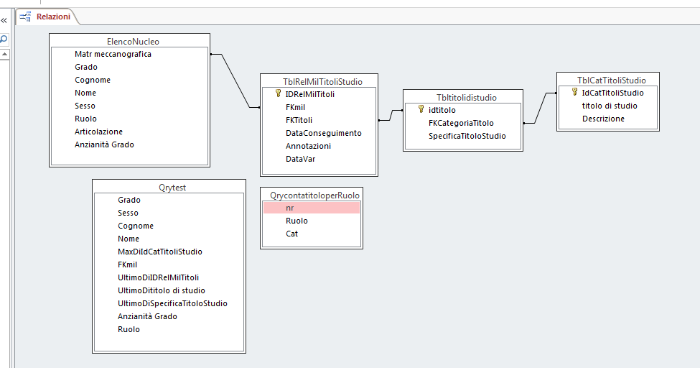The image size is (700, 368).
Task: Click join line between Tbltitolidistudio and TblCatTitoliStudio
Action: click(540, 109)
